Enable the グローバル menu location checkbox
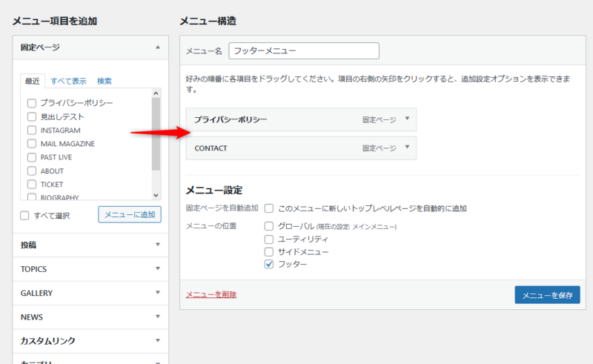The height and width of the screenshot is (364, 593). [x=269, y=226]
